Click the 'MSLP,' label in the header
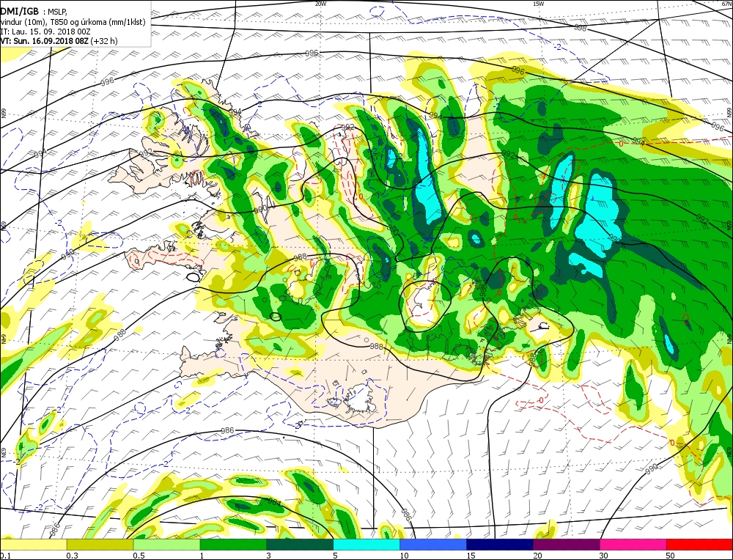This screenshot has width=733, height=560. pos(57,12)
